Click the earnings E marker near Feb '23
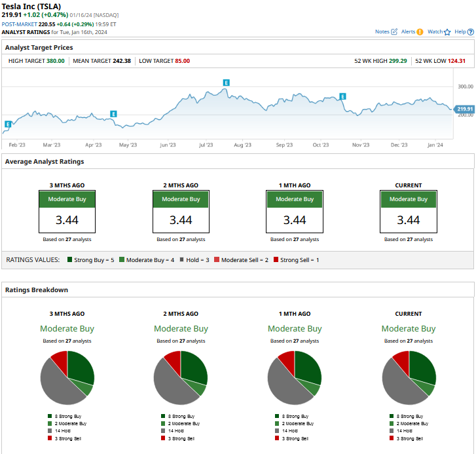Viewport: 476px width, 454px height. click(9, 124)
